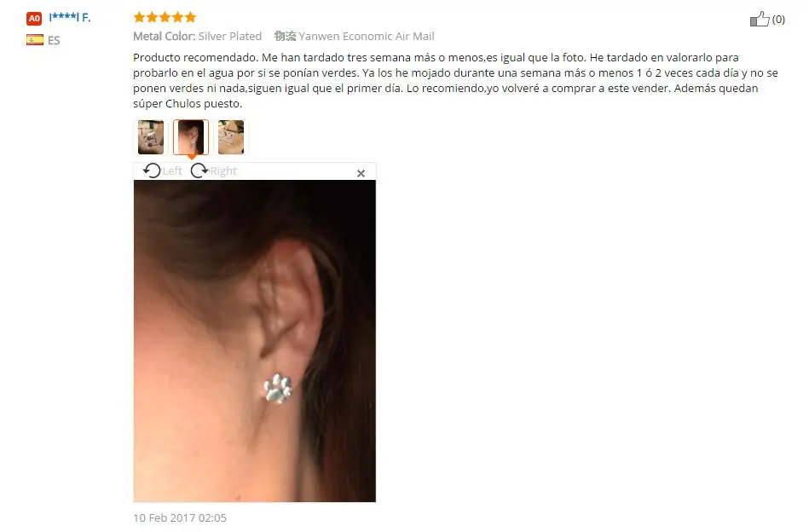Click the Spanish review text
Viewport: 809px width, 532px height.
pos(455,80)
